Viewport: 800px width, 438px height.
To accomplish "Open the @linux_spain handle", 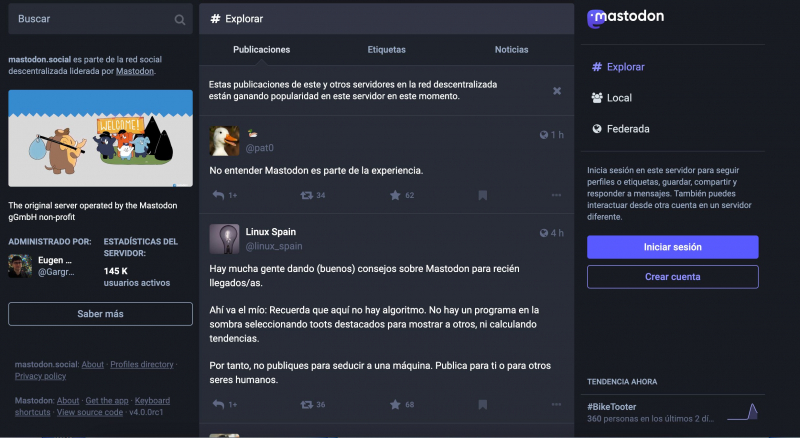I will tap(274, 246).
